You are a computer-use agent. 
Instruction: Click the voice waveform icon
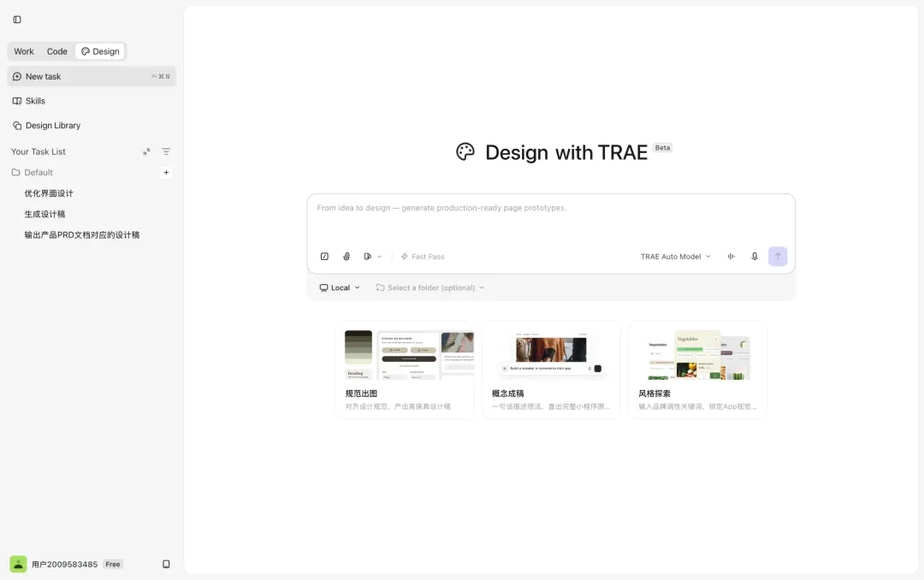pos(731,257)
